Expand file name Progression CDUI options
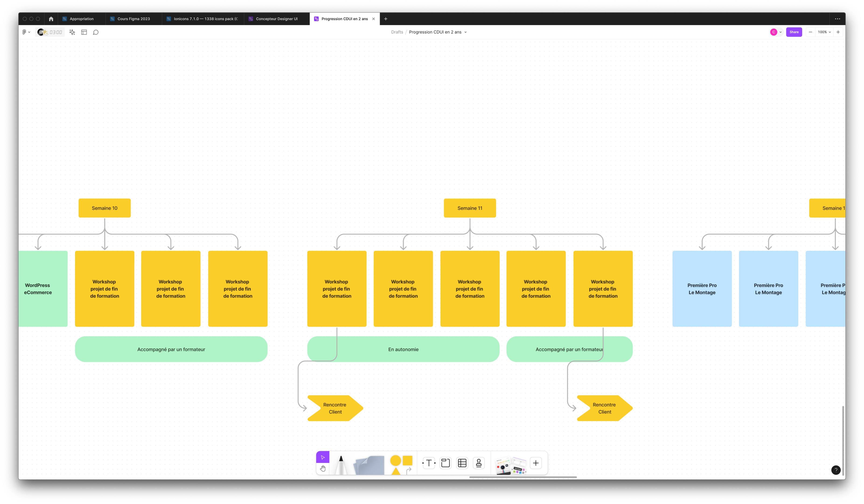The width and height of the screenshot is (864, 504). [x=465, y=32]
